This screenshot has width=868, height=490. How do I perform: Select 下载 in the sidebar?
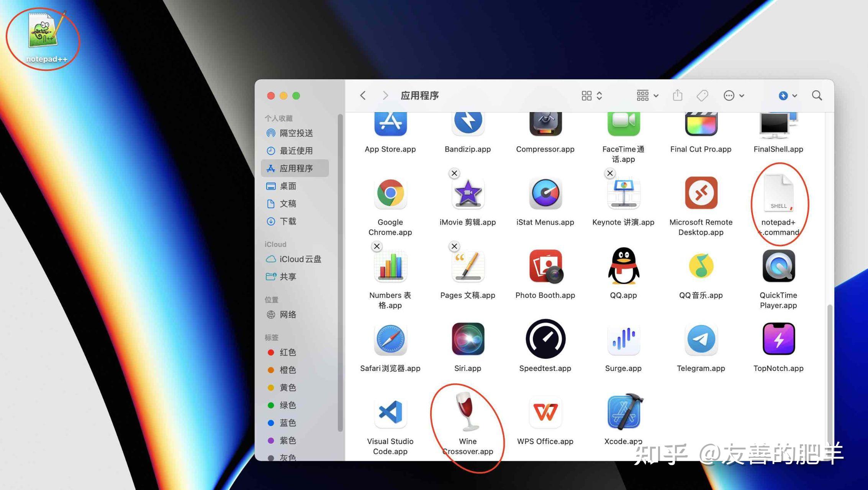click(288, 221)
